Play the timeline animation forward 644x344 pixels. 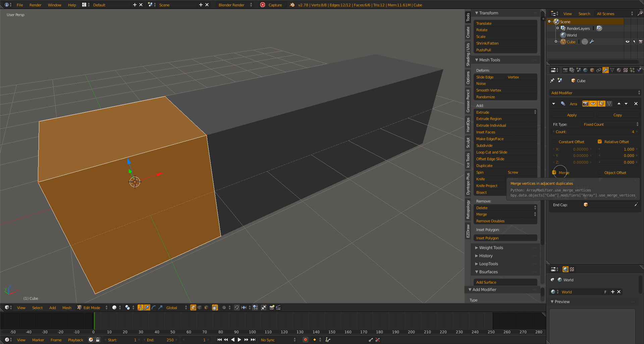point(239,340)
